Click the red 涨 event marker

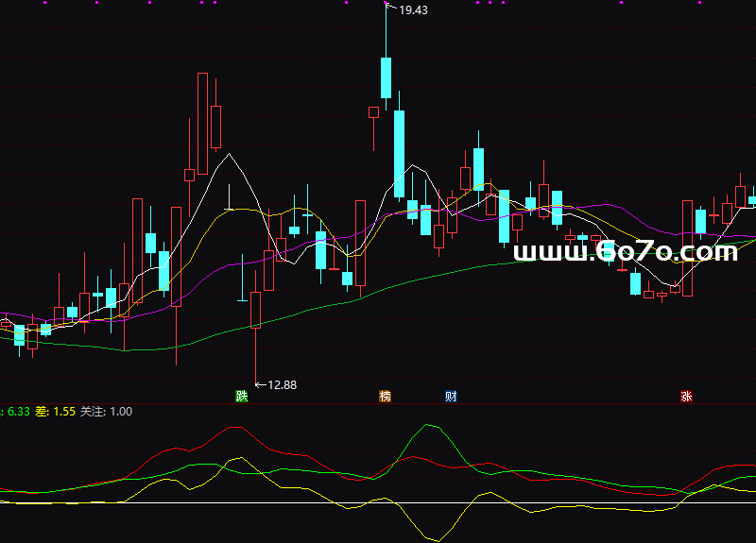pos(686,396)
